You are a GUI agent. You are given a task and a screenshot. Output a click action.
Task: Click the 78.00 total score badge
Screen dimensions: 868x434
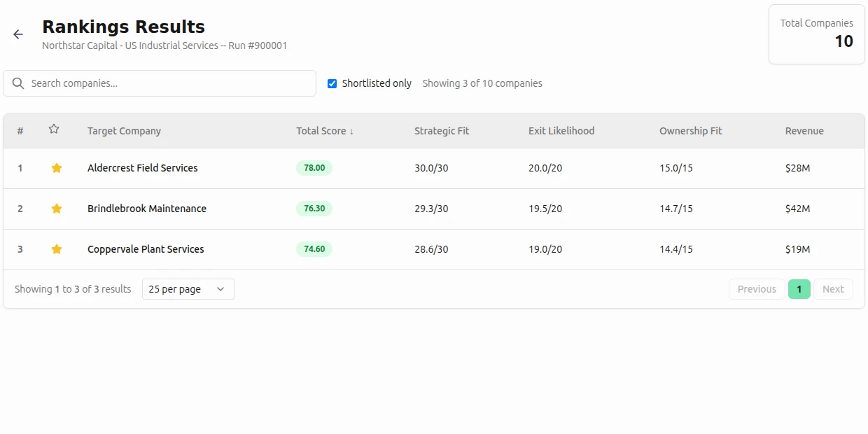pos(314,168)
